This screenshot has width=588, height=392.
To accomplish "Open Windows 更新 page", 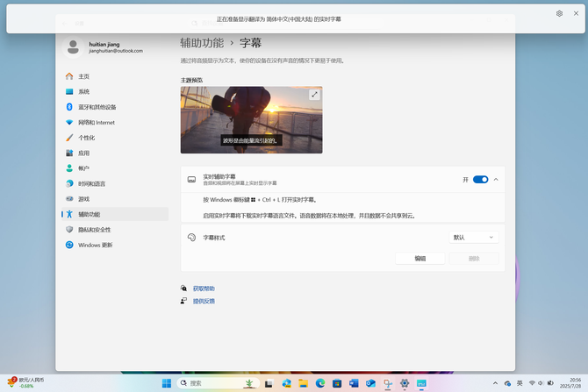I will pyautogui.click(x=95, y=245).
